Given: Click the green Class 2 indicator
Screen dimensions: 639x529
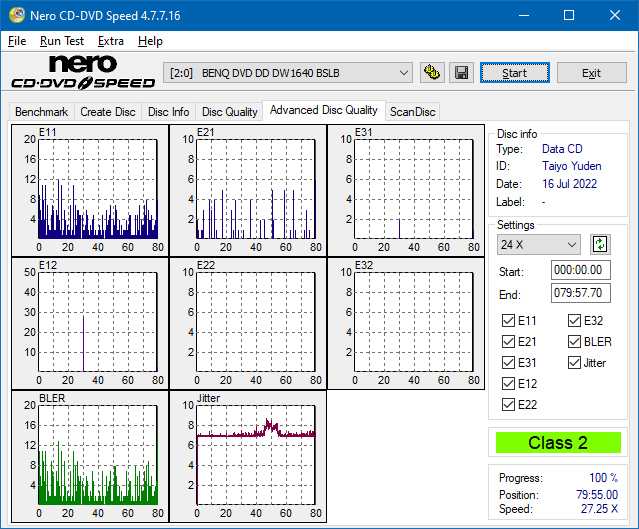Looking at the screenshot, I should tap(558, 443).
